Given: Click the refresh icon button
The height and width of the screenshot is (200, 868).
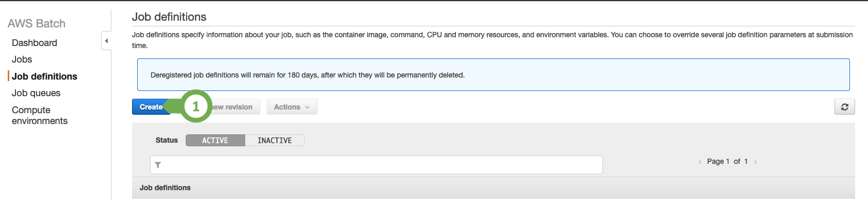Looking at the screenshot, I should [x=844, y=107].
